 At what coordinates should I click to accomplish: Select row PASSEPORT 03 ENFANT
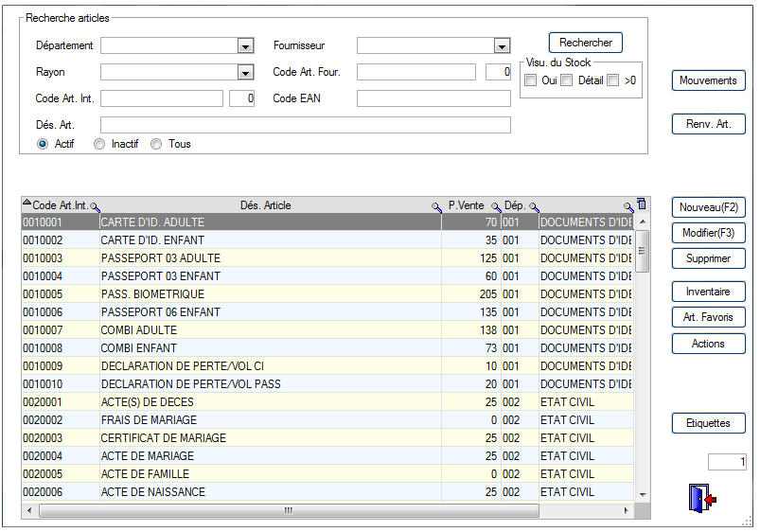[327, 276]
